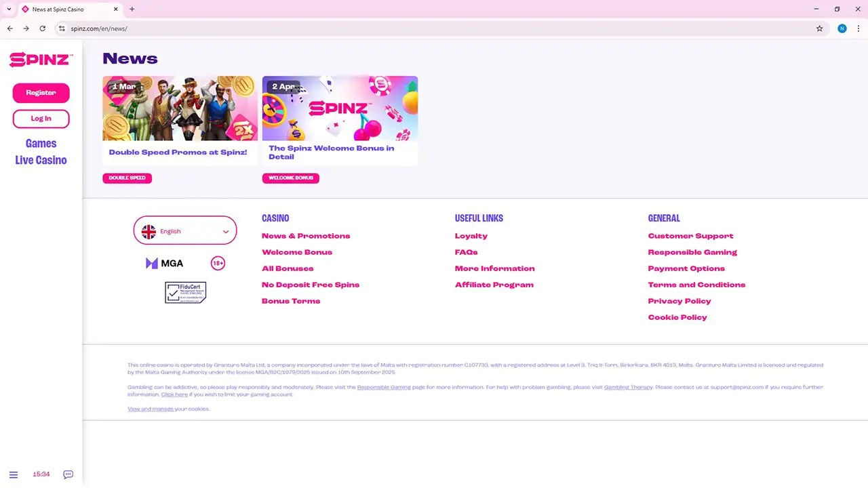This screenshot has width=868, height=488.
Task: Reload the page using refresh icon
Action: [42, 28]
